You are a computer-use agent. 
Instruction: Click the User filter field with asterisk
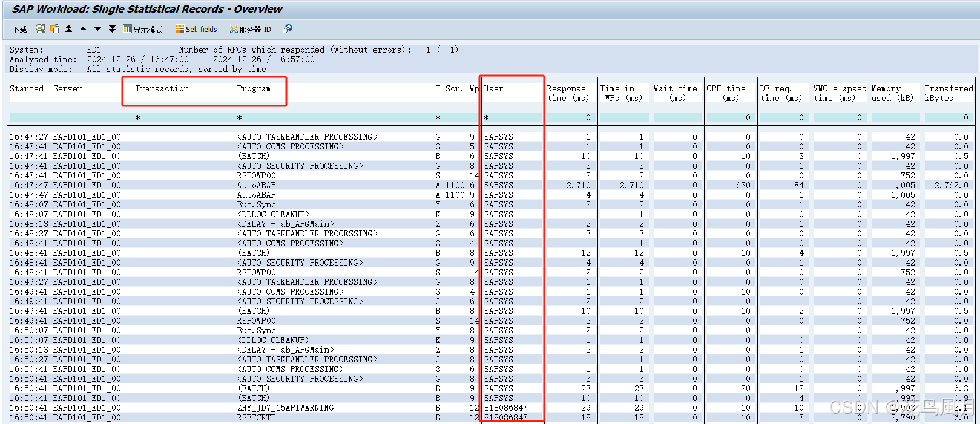coord(513,117)
